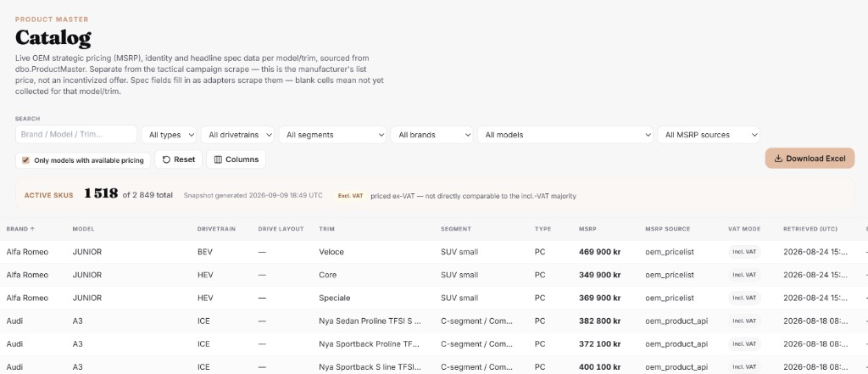Click the sort arrow beside BRAND header
The width and height of the screenshot is (868, 374).
pyautogui.click(x=32, y=229)
